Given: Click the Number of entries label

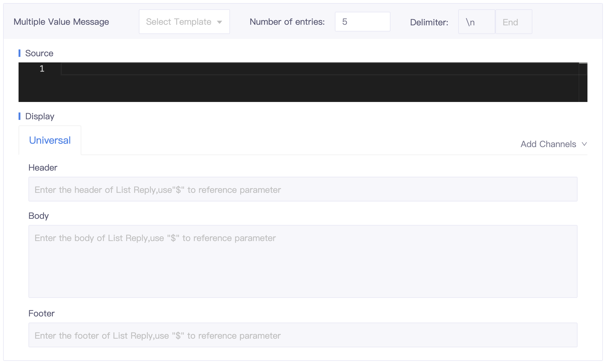Looking at the screenshot, I should coord(287,22).
